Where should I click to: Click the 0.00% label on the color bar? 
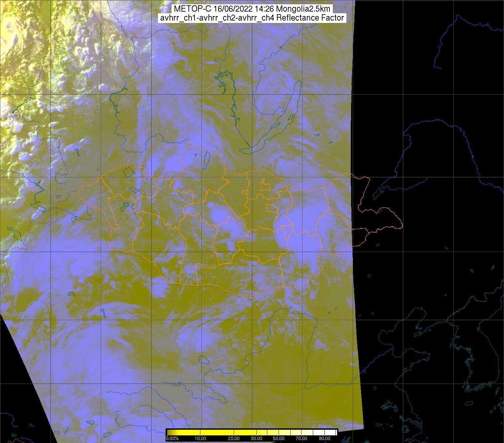tap(172, 438)
